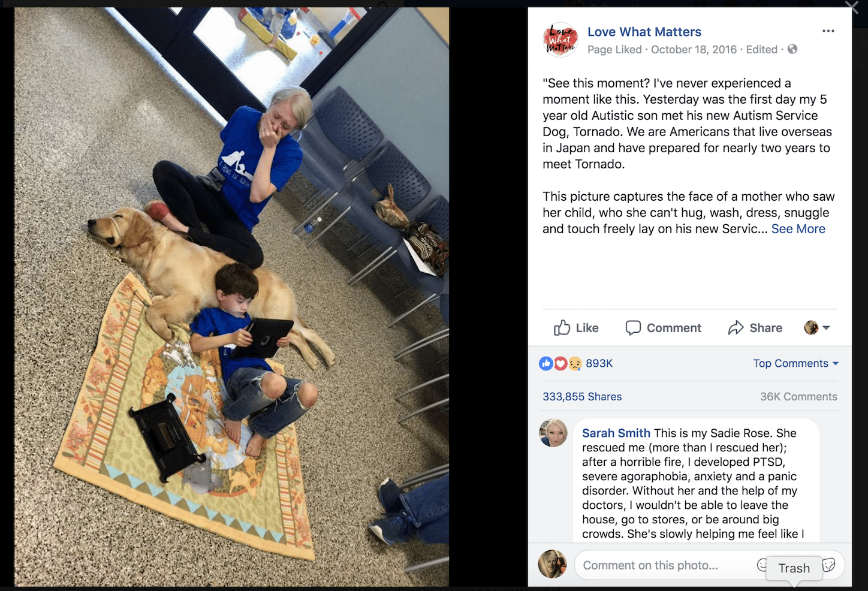Close the photo viewer with the X
868x591 pixels.
point(852,7)
